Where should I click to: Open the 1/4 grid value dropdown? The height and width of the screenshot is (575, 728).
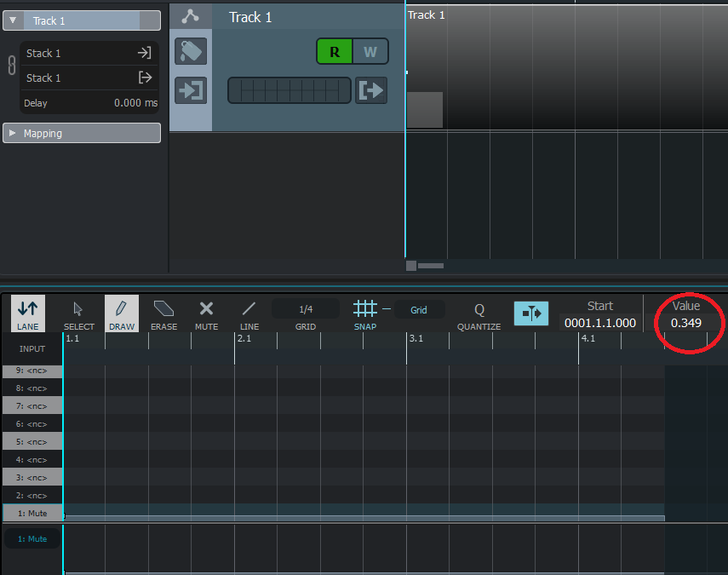pyautogui.click(x=306, y=309)
